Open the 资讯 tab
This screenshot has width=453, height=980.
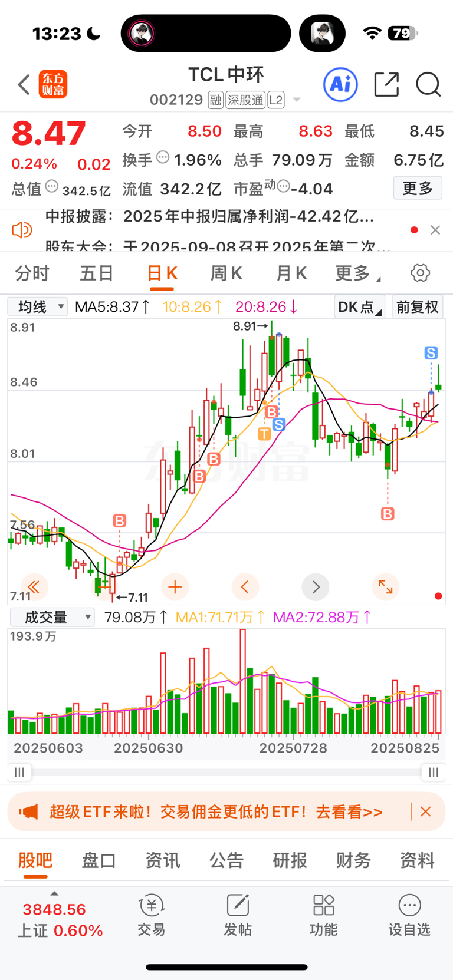pos(163,860)
